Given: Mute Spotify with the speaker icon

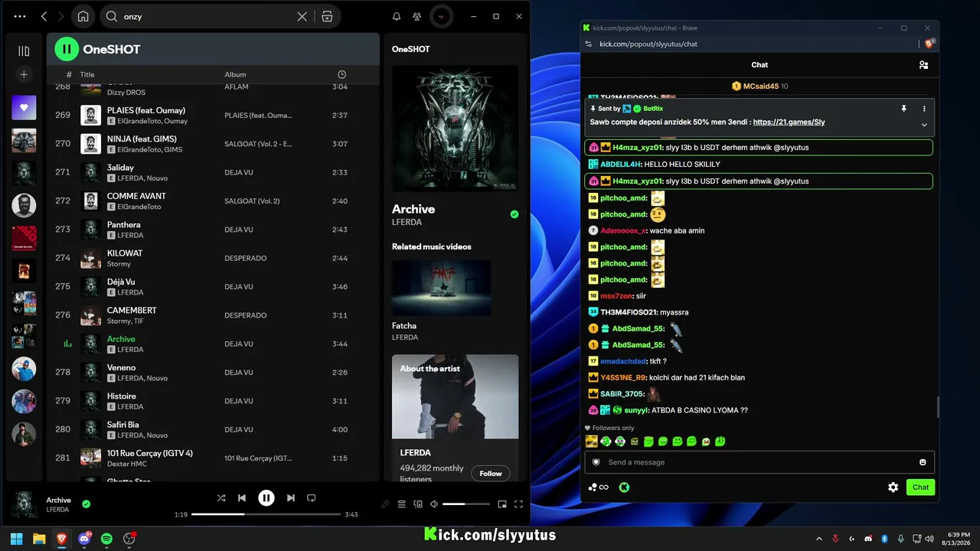Looking at the screenshot, I should coord(434,504).
